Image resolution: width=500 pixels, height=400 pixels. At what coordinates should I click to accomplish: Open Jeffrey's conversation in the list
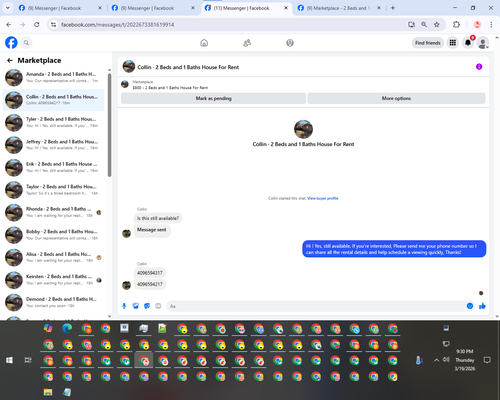click(x=53, y=145)
